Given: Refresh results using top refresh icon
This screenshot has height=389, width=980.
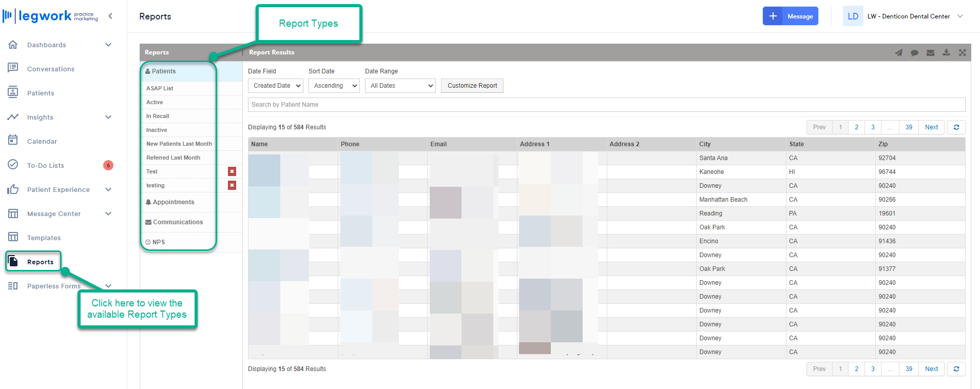Looking at the screenshot, I should click(956, 127).
